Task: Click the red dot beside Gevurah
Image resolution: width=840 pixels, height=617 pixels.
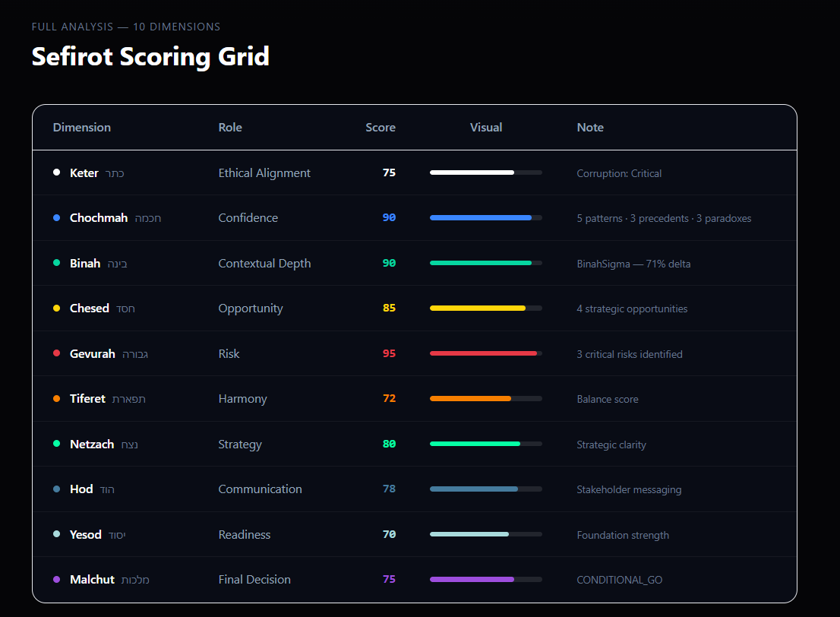Action: tap(56, 353)
